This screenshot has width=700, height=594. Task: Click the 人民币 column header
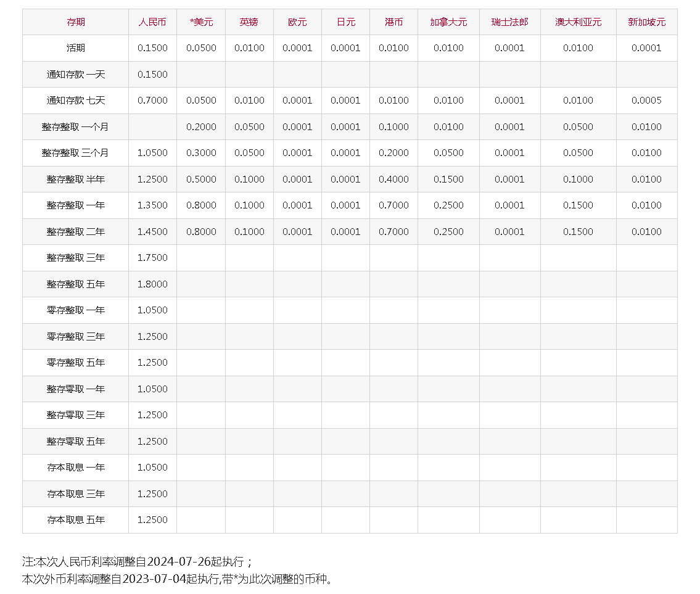pyautogui.click(x=152, y=22)
